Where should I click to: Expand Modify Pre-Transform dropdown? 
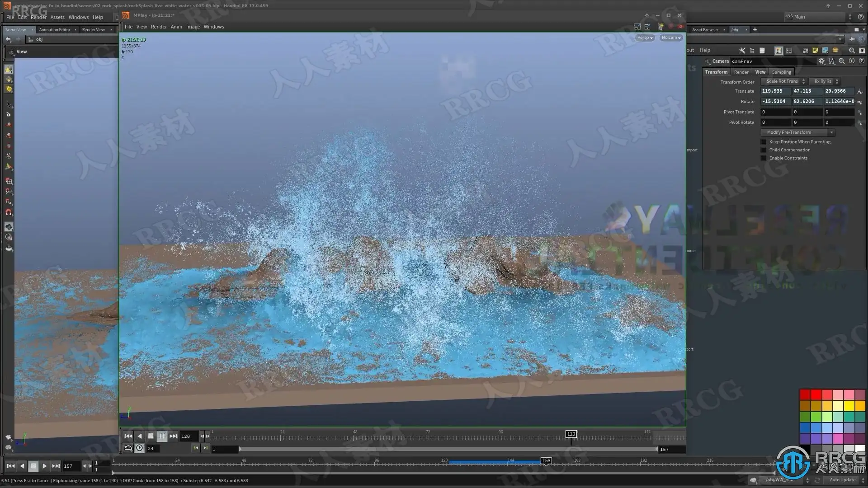click(798, 132)
